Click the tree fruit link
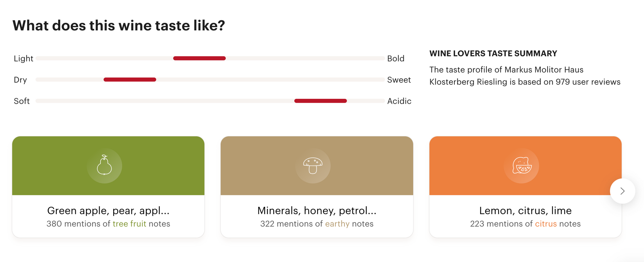 [x=129, y=224]
